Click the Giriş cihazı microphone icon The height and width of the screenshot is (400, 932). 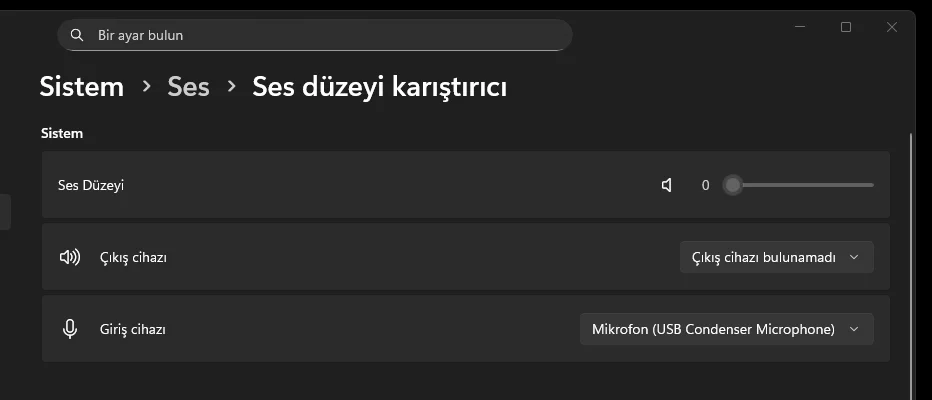pos(69,329)
